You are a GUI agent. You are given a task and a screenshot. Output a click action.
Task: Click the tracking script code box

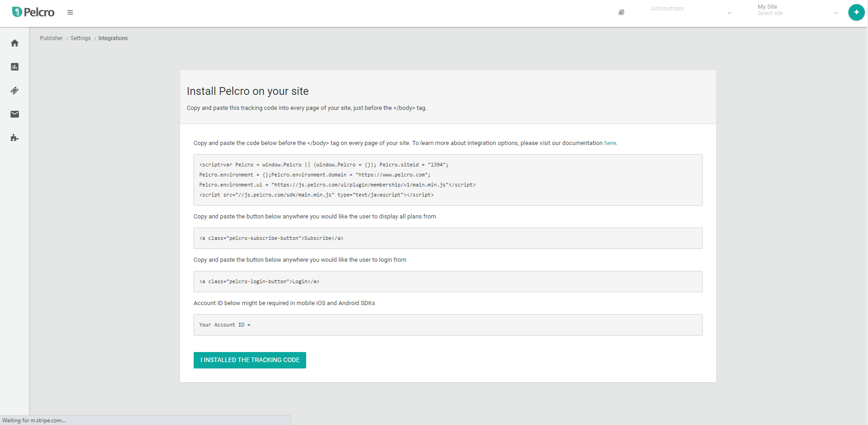click(448, 180)
